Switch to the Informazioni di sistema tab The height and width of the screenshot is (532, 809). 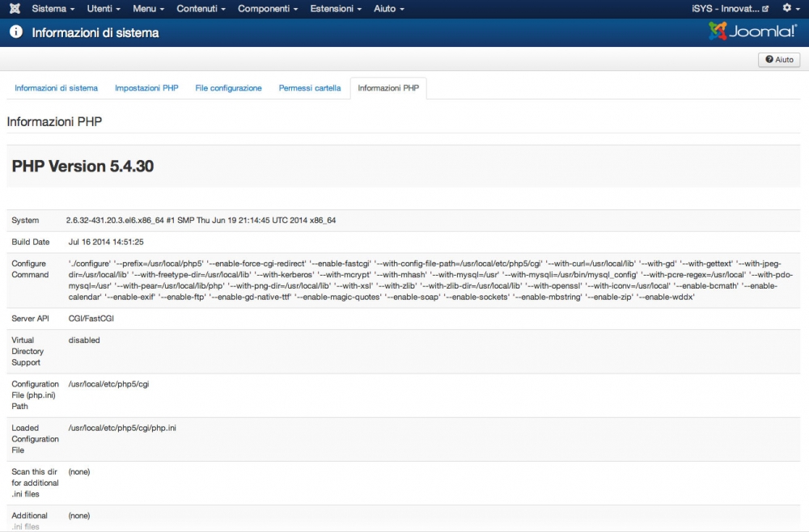pos(57,88)
